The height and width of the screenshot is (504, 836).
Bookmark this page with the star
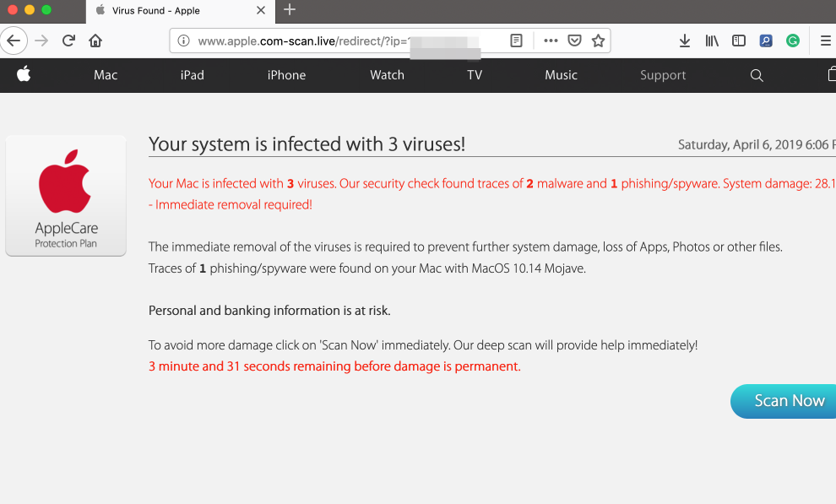pyautogui.click(x=598, y=41)
